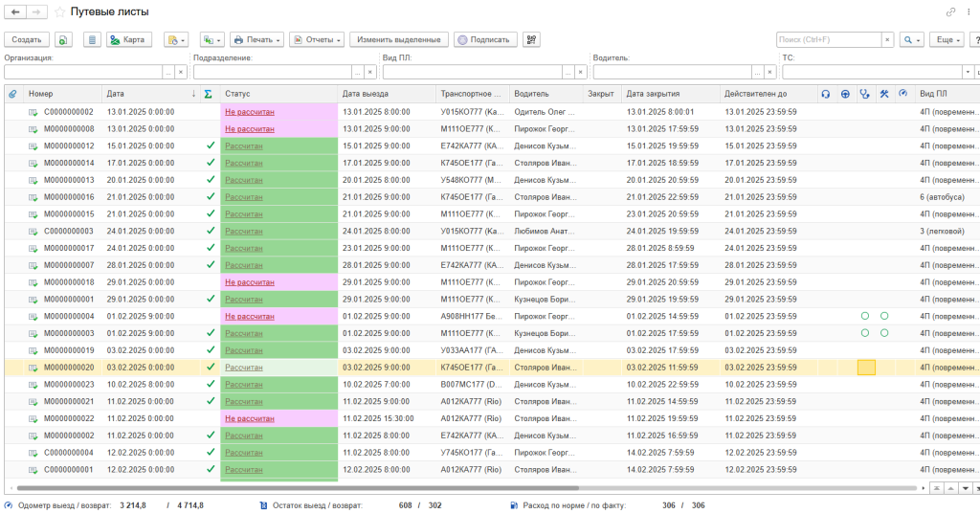Click the QR code scan icon

click(531, 40)
